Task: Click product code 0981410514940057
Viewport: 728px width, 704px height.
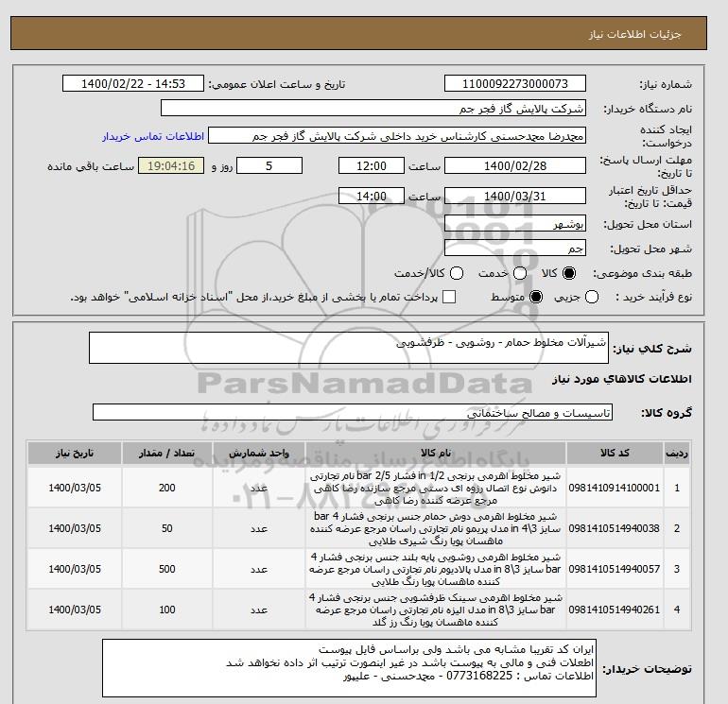Action: 615,569
